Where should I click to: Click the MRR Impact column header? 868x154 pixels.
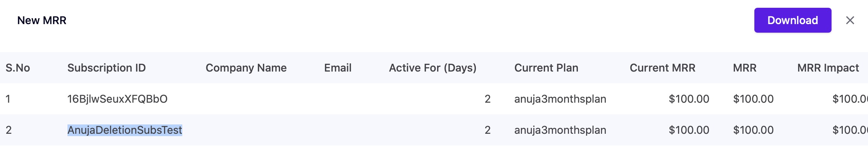[828, 68]
